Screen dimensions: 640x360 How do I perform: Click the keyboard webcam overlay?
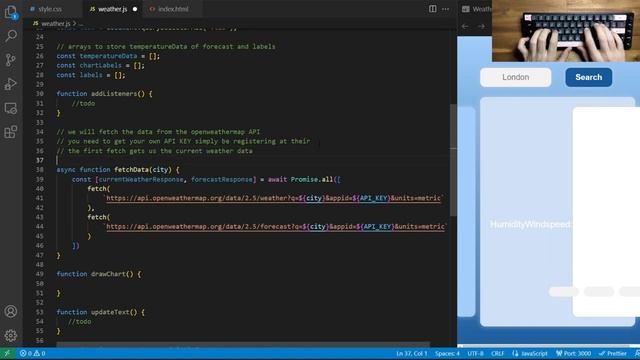(x=566, y=31)
